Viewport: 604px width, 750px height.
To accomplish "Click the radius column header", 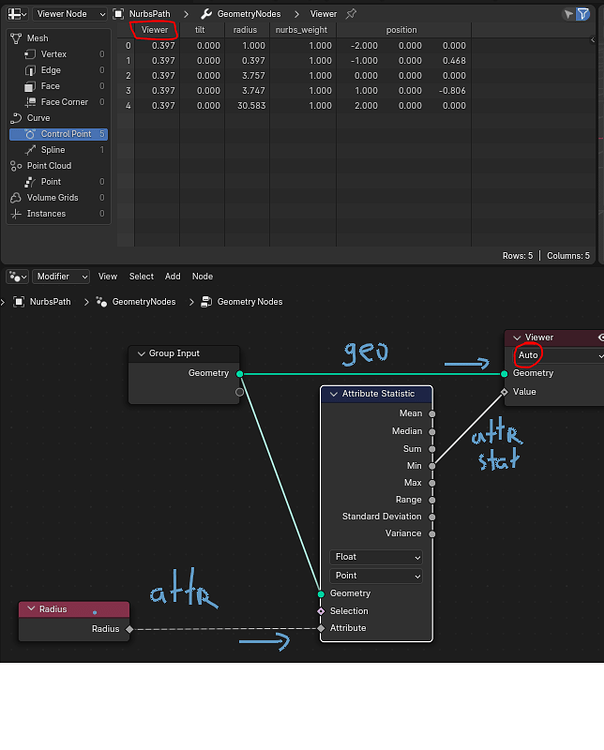I will pyautogui.click(x=245, y=30).
